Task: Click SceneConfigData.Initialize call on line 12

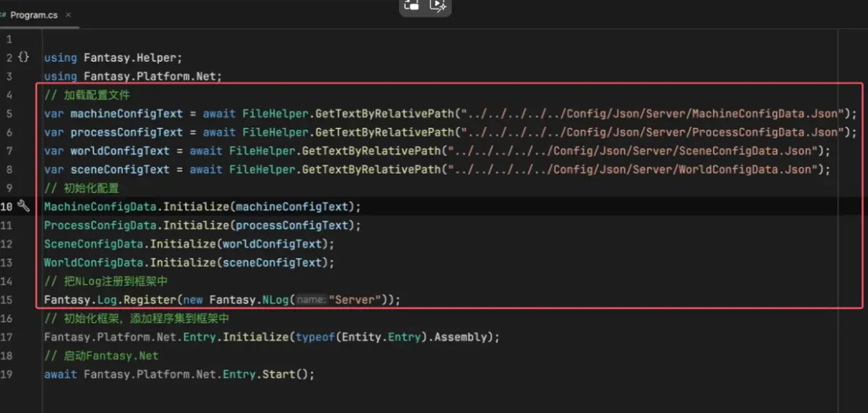Action: tap(189, 243)
